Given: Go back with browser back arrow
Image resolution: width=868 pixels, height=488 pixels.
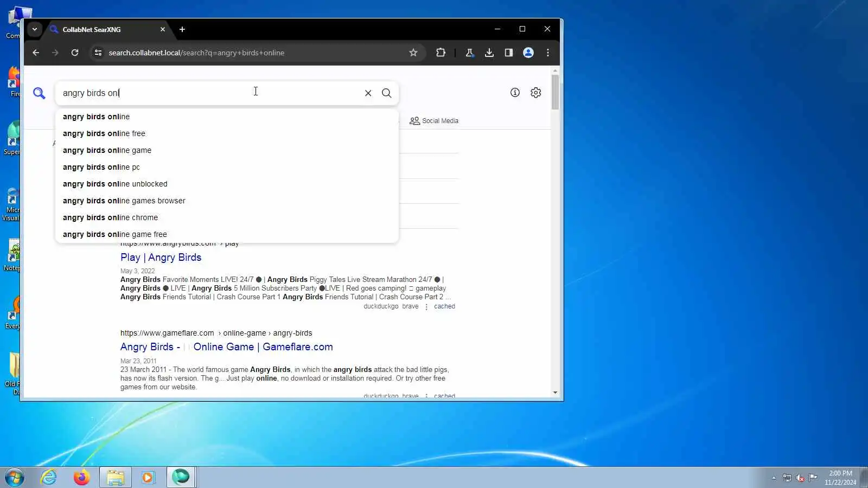Looking at the screenshot, I should [36, 53].
